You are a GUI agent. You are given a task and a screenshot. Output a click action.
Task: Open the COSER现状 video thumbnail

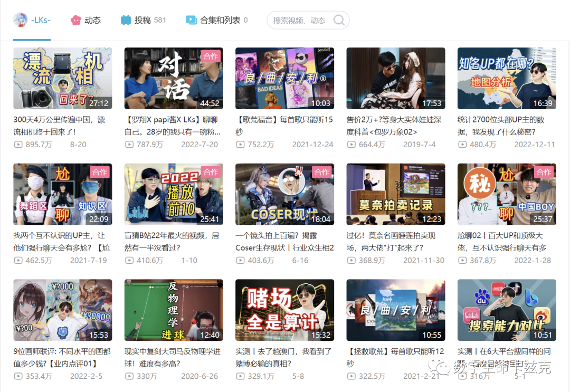tap(284, 194)
